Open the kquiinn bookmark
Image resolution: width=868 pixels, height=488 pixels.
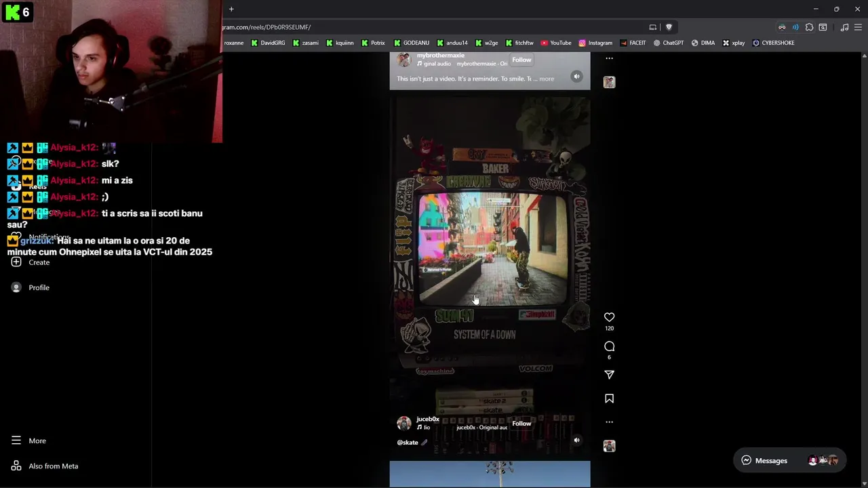pos(340,43)
